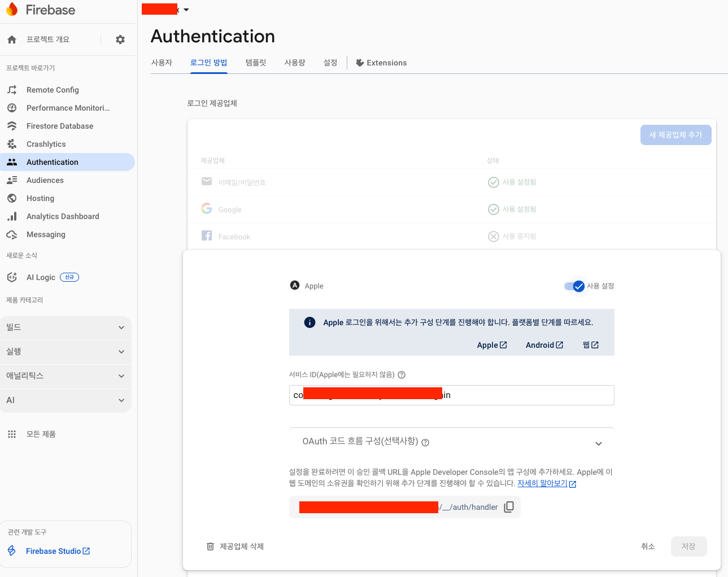Click the grid icon beside 모든 제품
Screen dimensions: 728x577
[x=12, y=434]
